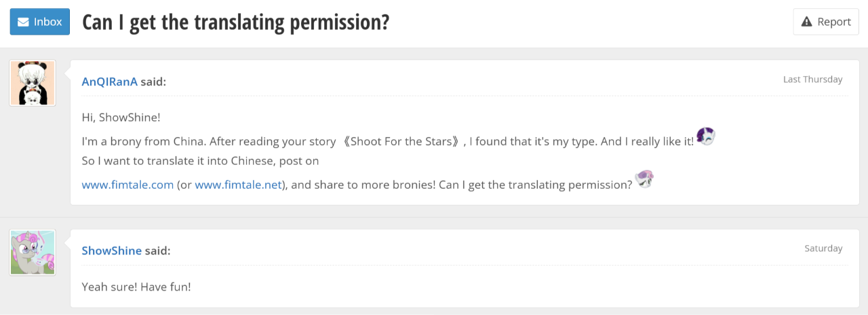Click the 'Saturday' timestamp on ShowShine's reply
This screenshot has height=315, width=868.
(x=823, y=248)
